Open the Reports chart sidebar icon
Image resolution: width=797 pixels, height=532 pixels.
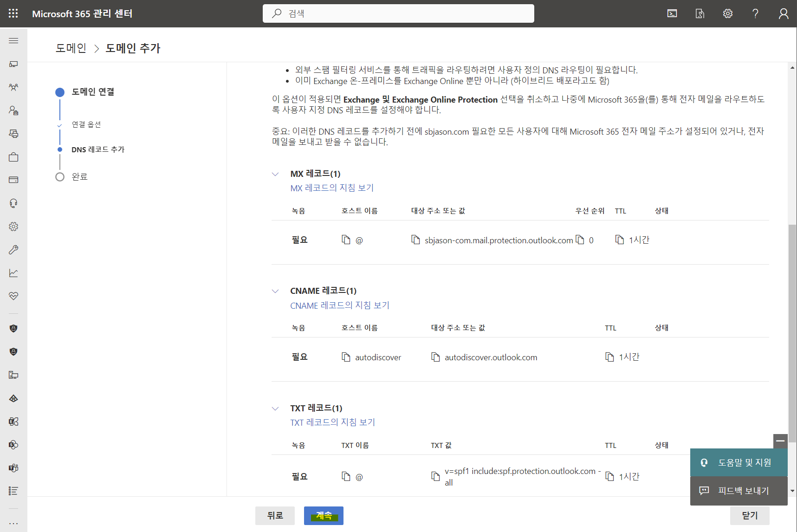pos(13,273)
